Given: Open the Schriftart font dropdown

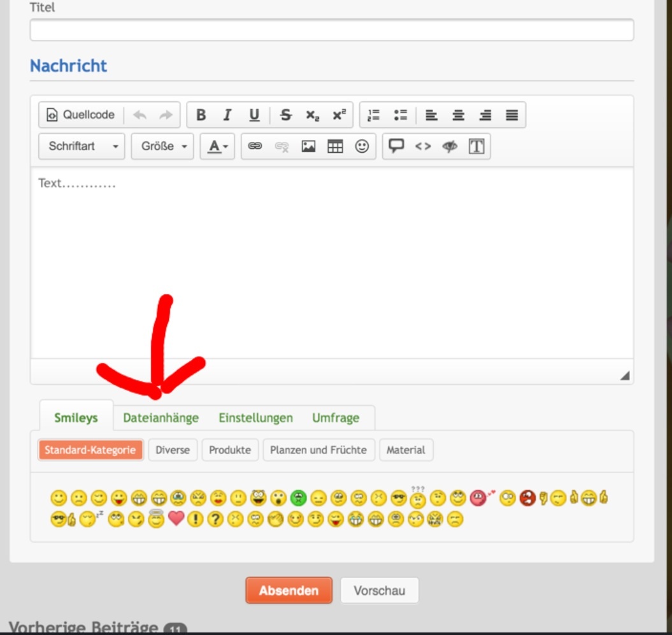Looking at the screenshot, I should [82, 146].
